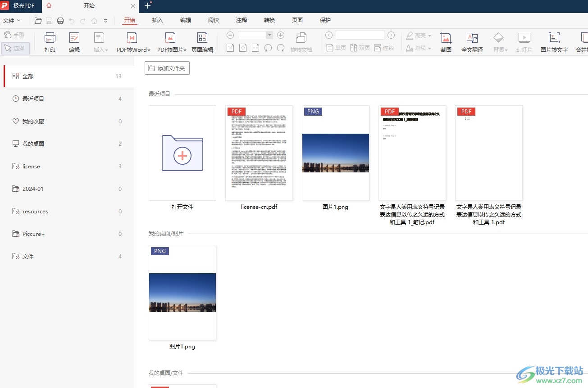
Task: Click the zoom out minus icon
Action: tap(230, 35)
